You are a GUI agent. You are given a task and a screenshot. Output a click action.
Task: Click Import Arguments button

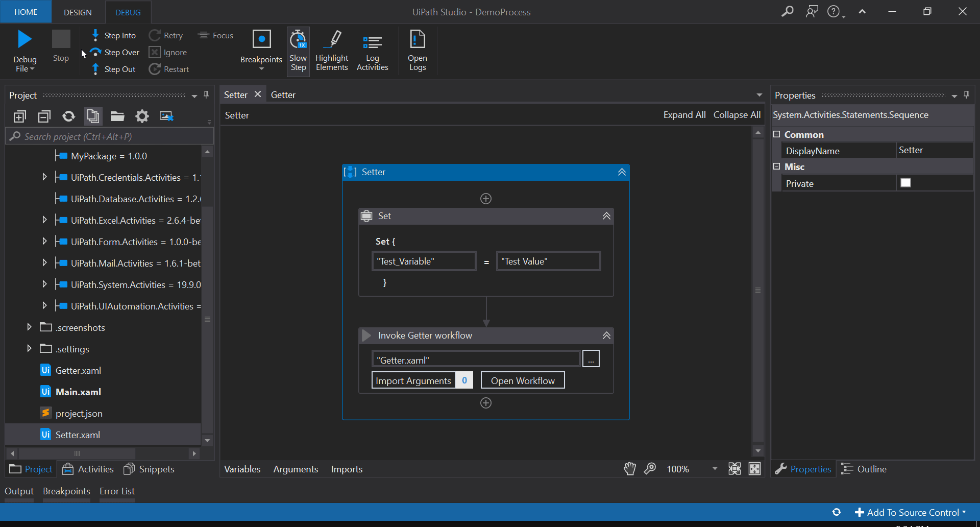point(413,380)
